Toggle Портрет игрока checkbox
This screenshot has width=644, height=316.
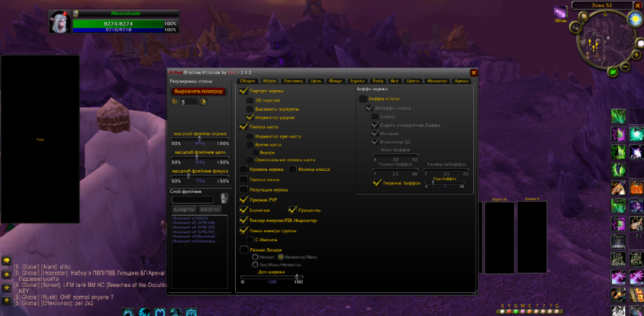[x=243, y=91]
